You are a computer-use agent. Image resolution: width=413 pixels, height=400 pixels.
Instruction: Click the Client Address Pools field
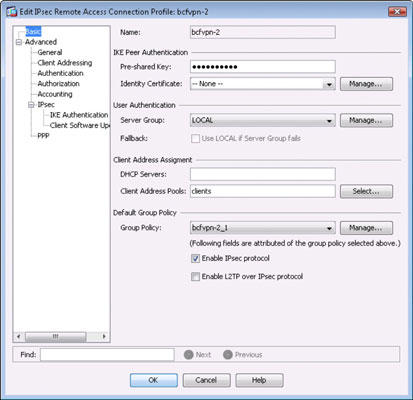pos(263,191)
